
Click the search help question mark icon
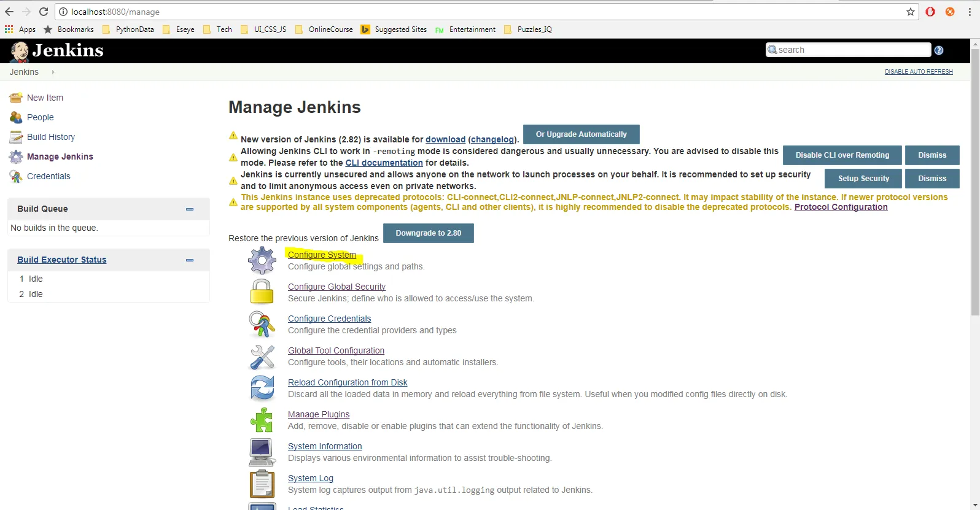coord(939,50)
